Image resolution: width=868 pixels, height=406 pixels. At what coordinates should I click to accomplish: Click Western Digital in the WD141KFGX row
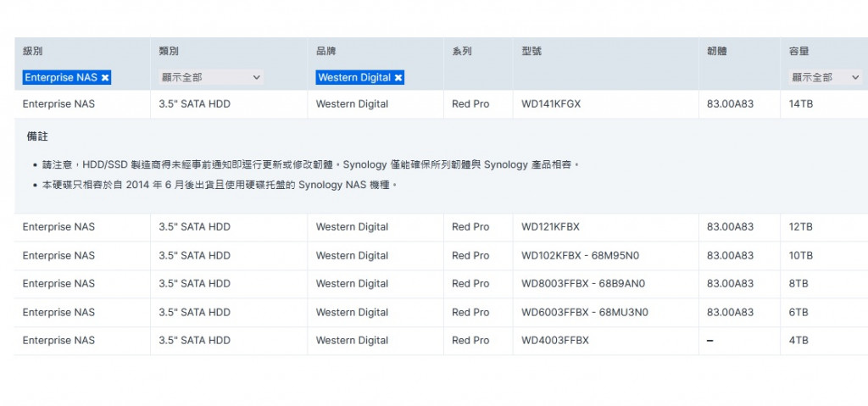coord(352,103)
